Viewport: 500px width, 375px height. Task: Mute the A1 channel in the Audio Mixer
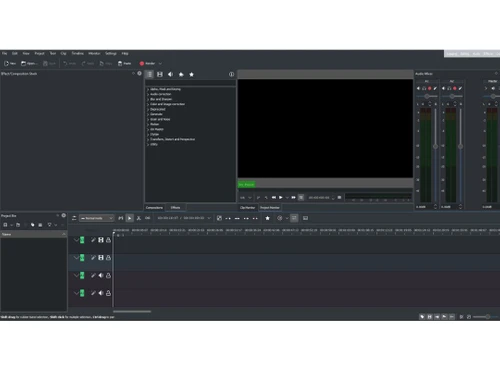419,88
